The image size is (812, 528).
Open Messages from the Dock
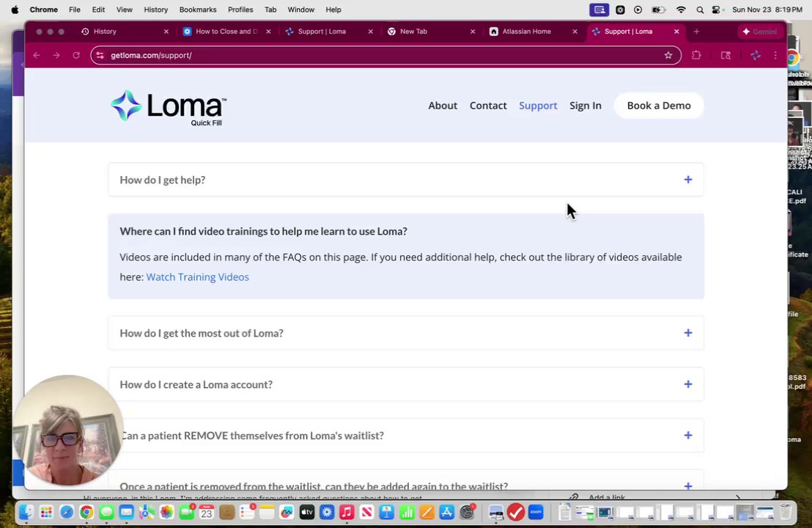(107, 513)
